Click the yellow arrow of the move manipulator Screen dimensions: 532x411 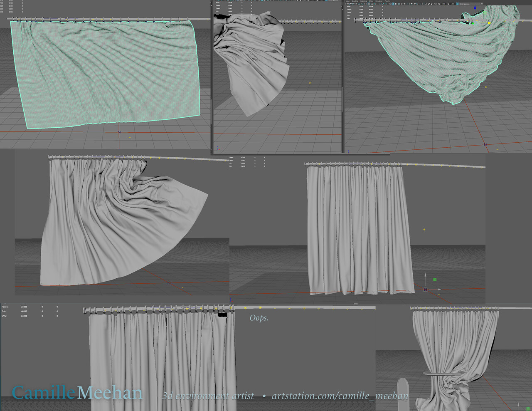[489, 23]
